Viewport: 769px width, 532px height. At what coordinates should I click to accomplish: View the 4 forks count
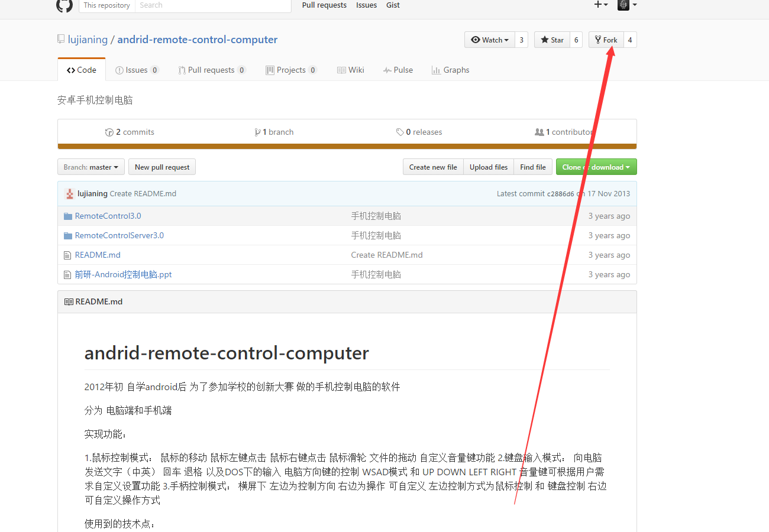click(630, 40)
